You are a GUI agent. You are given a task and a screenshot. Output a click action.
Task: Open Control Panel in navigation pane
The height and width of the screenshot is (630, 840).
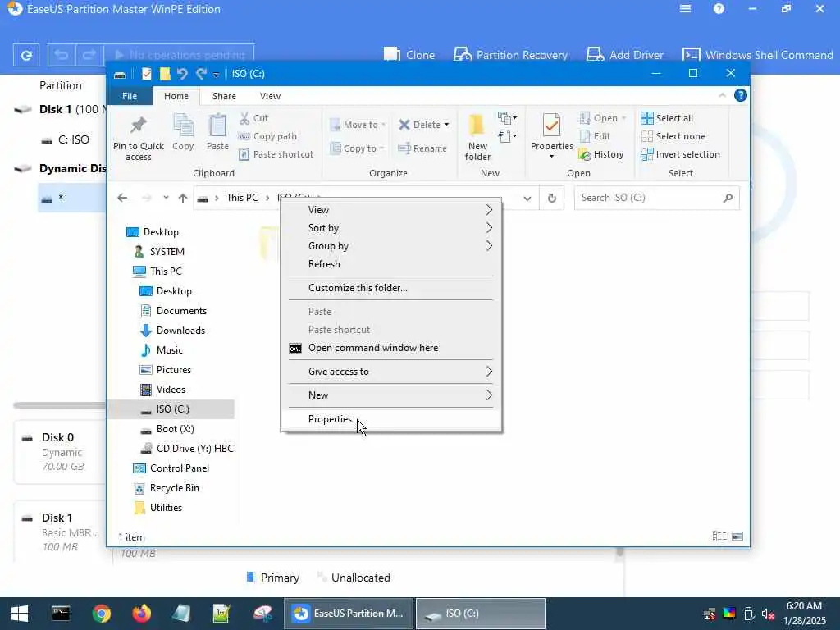coord(171,468)
